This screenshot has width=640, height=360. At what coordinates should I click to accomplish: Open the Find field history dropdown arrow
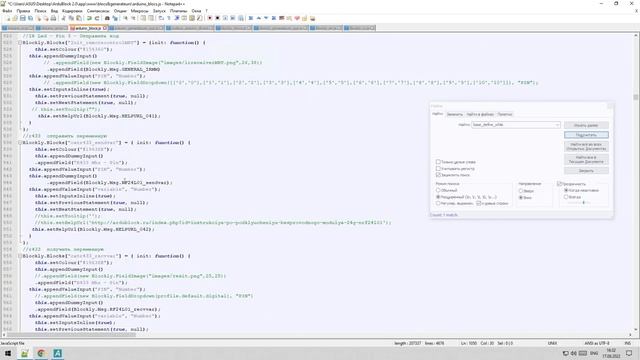pos(557,125)
